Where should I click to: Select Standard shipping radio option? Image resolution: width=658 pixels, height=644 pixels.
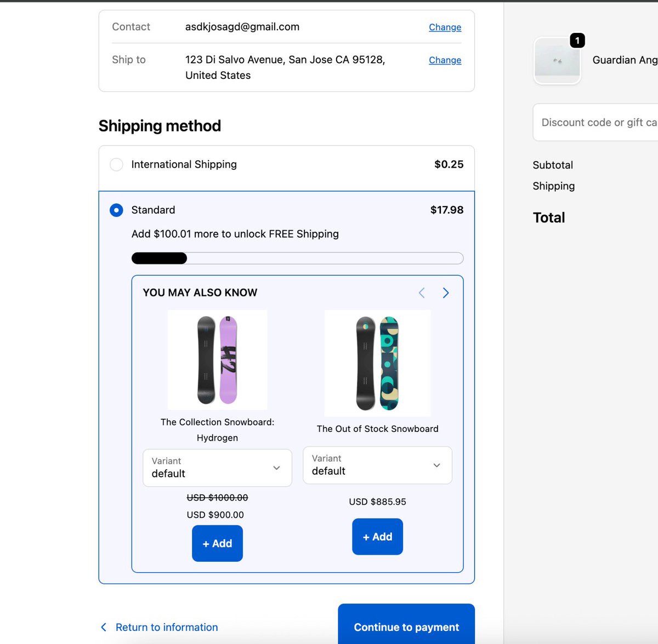pyautogui.click(x=116, y=210)
